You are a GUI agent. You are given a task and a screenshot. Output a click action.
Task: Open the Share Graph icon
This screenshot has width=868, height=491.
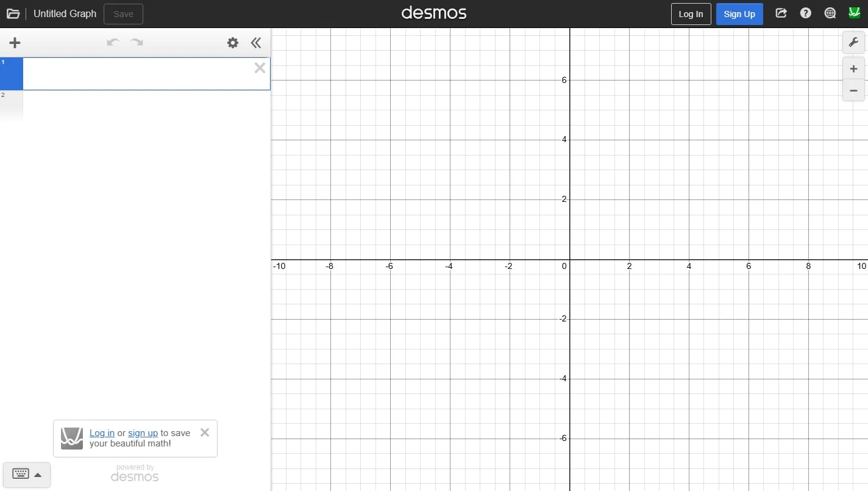pos(781,13)
